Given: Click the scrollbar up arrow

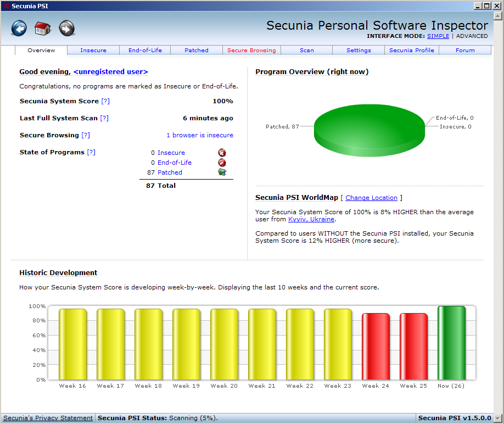Looking at the screenshot, I should coord(498,15).
